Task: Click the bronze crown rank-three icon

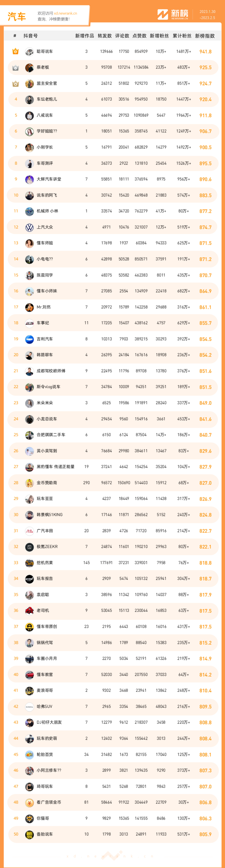Action: click(15, 84)
